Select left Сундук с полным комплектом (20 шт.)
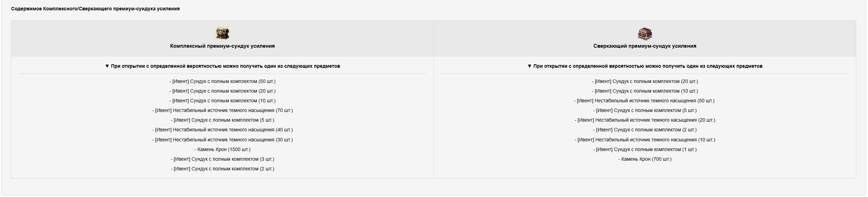868x197 pixels. (222, 91)
